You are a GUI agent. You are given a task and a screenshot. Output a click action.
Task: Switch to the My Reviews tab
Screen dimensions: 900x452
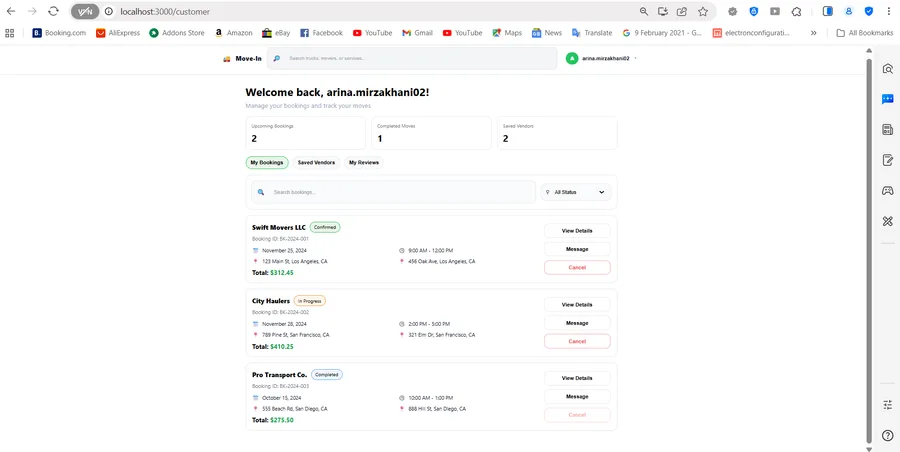point(364,163)
